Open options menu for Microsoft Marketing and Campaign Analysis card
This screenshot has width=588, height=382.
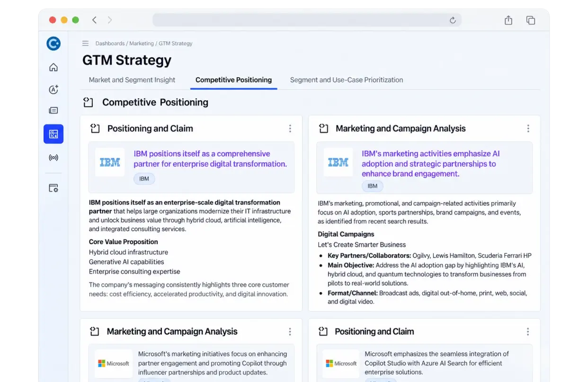point(290,332)
